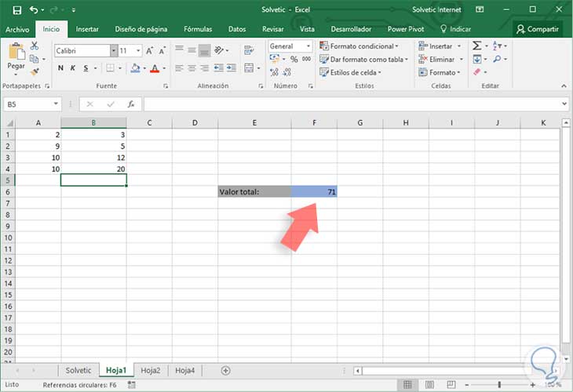Click the clear eraser icon in Editar
Viewport: 573px width, 392px height.
(x=477, y=72)
